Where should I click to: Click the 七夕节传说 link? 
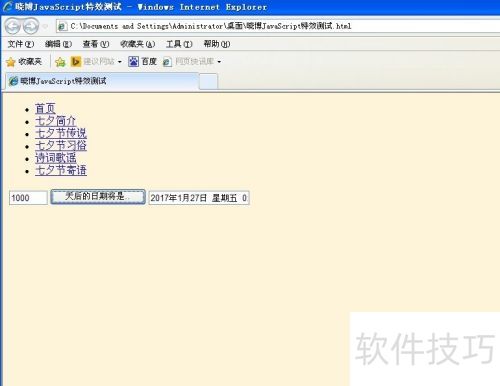[61, 133]
